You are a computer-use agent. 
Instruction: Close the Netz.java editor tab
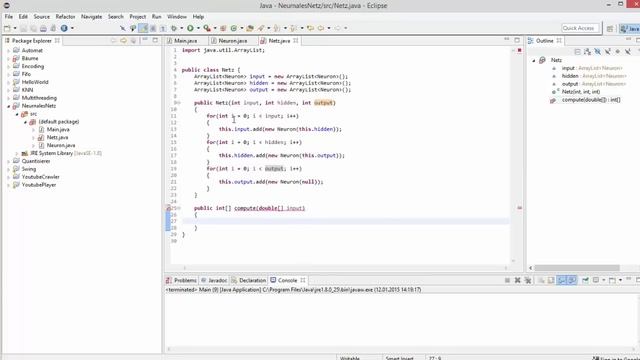coord(296,40)
